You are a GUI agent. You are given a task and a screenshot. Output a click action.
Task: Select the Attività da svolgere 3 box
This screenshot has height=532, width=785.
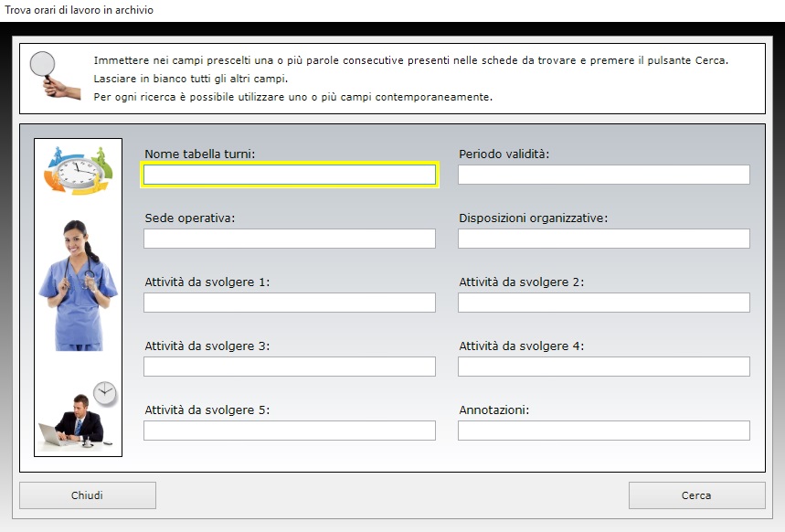click(x=290, y=367)
